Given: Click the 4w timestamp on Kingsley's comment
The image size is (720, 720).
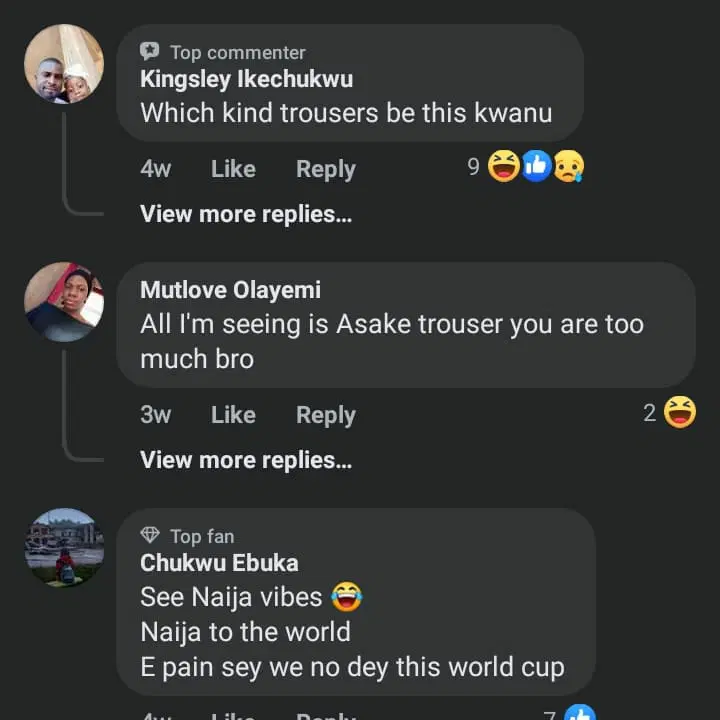Looking at the screenshot, I should tap(155, 169).
